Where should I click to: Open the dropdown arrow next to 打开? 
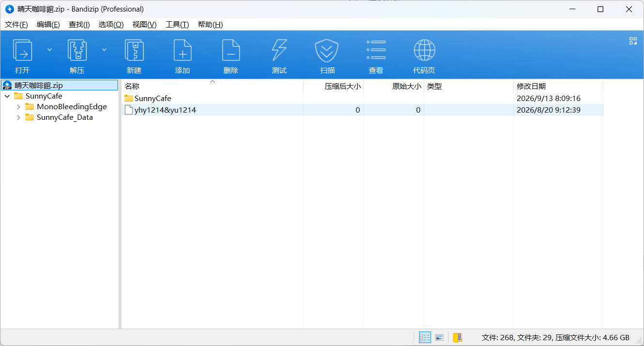click(x=49, y=49)
